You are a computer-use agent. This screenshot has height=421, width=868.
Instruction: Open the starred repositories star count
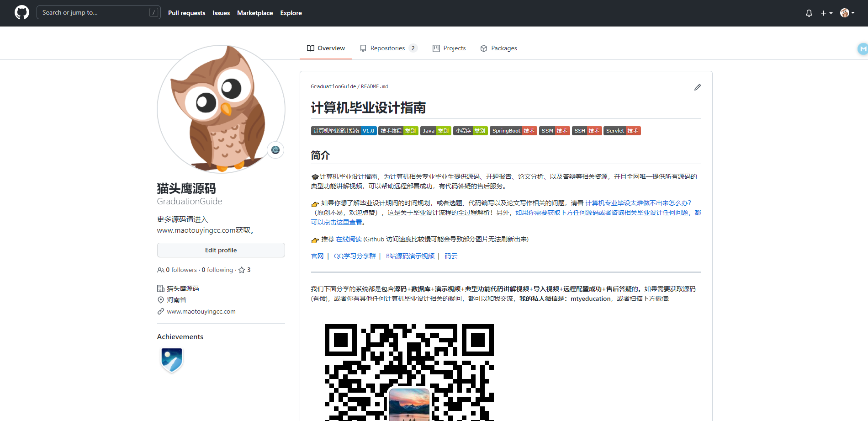[x=244, y=270]
